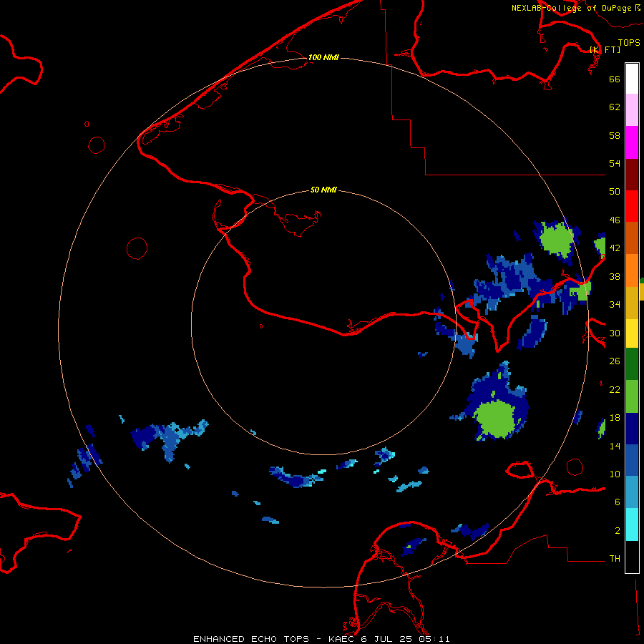
Task: Click the magenta color bar segment
Action: [x=632, y=142]
